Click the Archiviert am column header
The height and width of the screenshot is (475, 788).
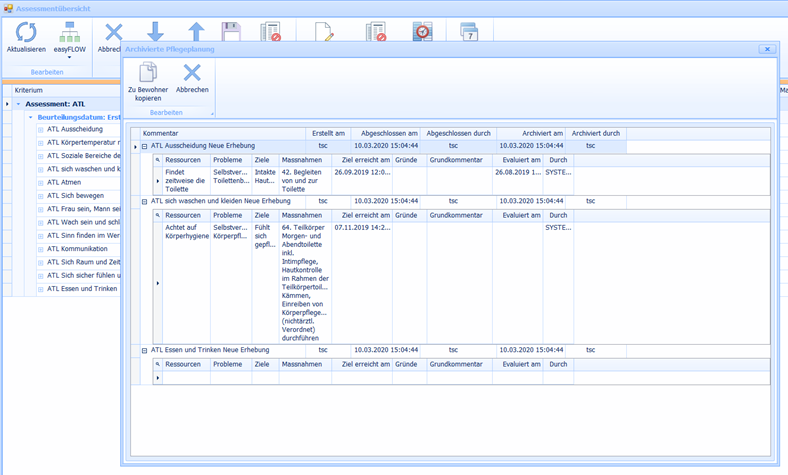543,133
